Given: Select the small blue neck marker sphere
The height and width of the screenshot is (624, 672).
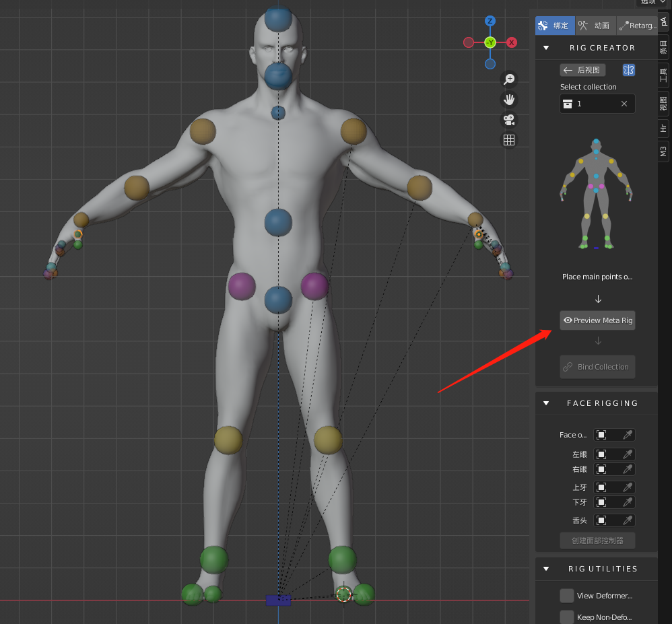Looking at the screenshot, I should click(x=278, y=113).
